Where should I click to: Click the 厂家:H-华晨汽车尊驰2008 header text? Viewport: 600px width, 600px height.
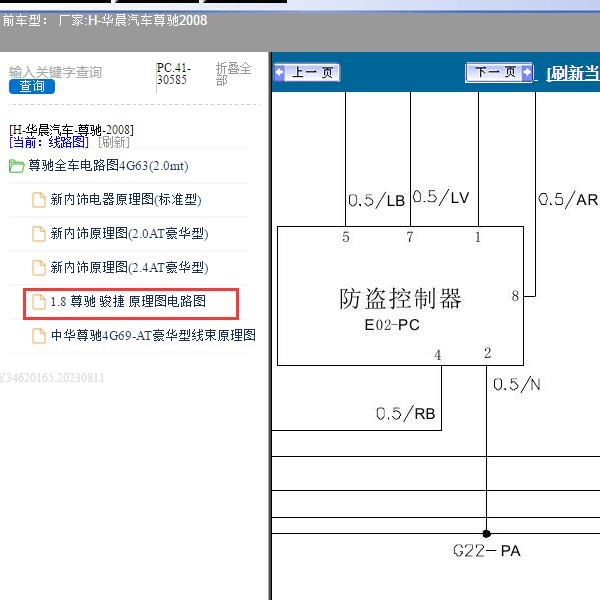133,20
